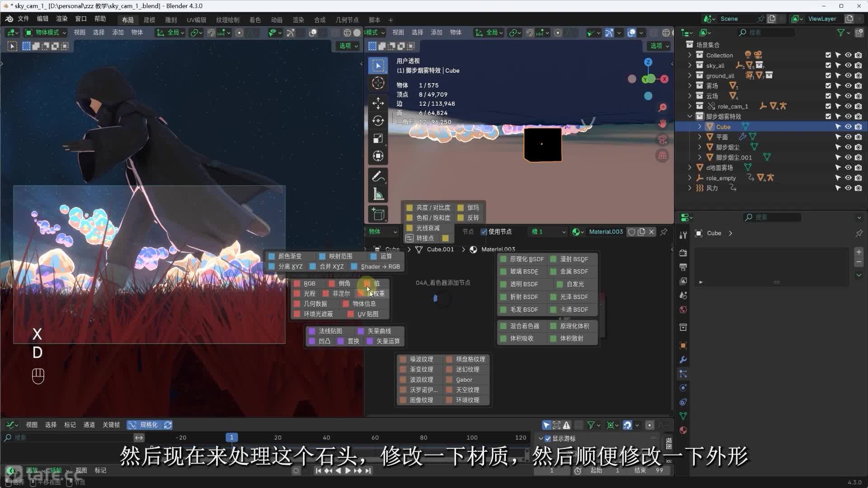Expand the sky_all collection

click(x=690, y=66)
